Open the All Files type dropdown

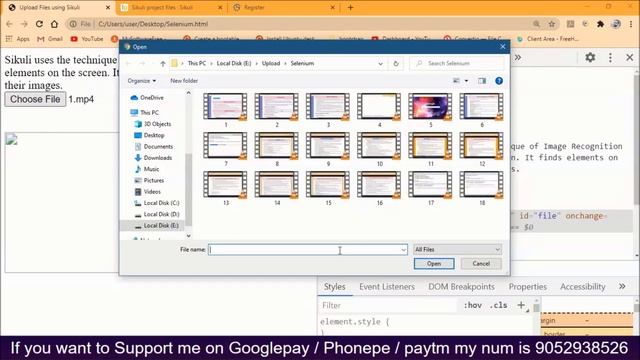coord(457,249)
